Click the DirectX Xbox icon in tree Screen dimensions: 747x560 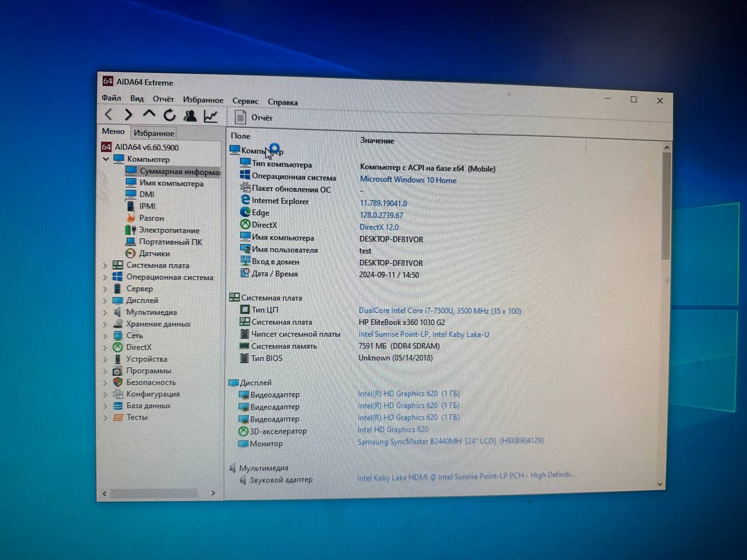click(117, 346)
